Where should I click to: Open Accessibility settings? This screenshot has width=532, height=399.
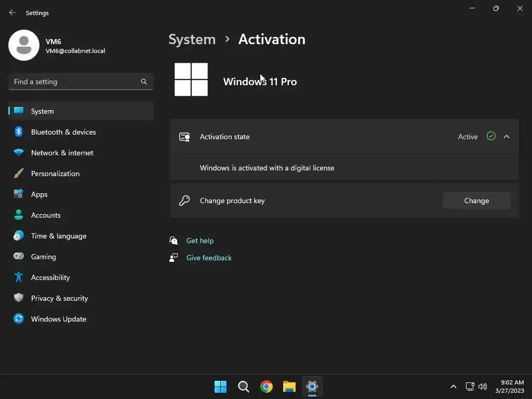tap(81, 277)
